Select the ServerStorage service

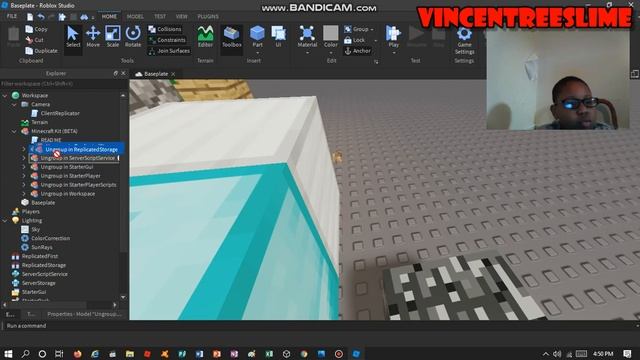click(x=38, y=283)
